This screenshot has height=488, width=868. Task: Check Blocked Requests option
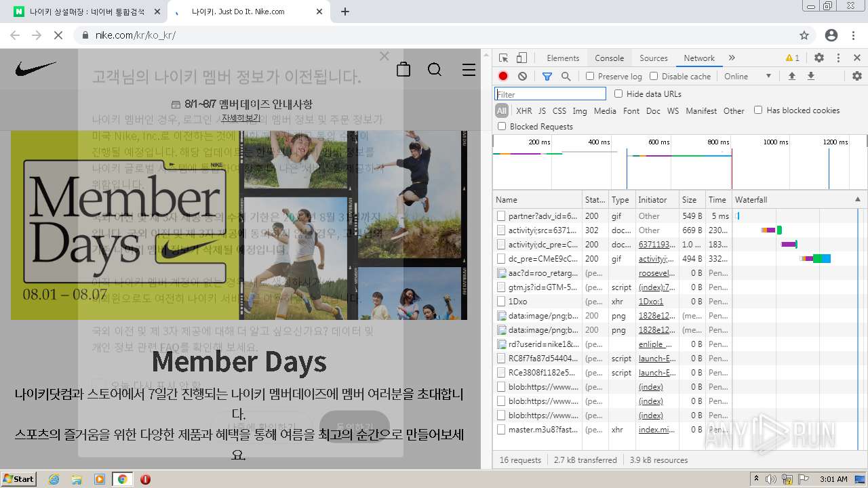(x=502, y=126)
